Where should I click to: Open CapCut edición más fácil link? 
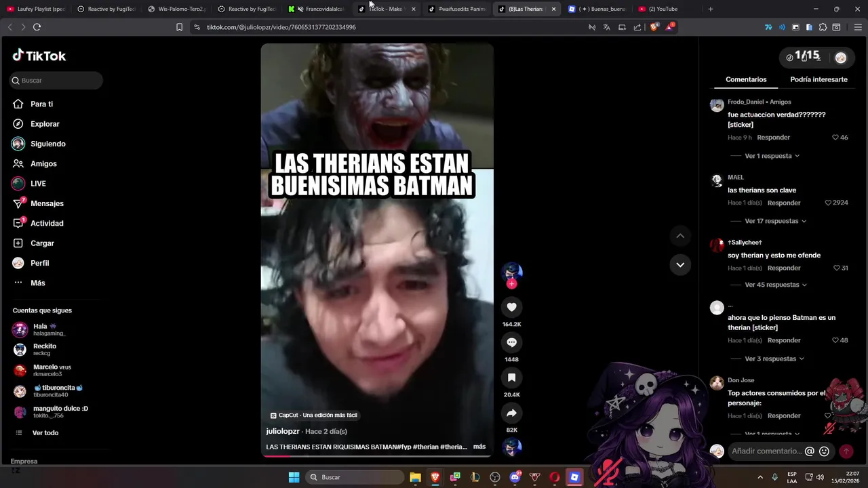click(314, 415)
